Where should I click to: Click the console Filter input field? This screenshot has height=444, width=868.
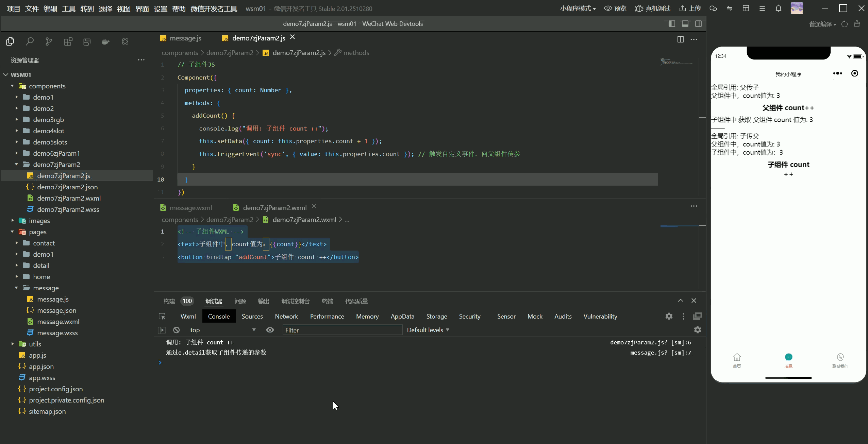point(343,330)
